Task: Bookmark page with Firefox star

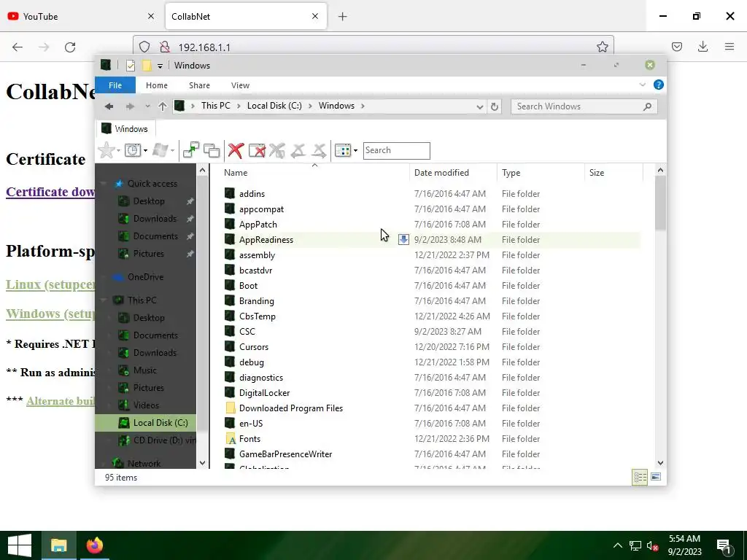Action: coord(602,47)
